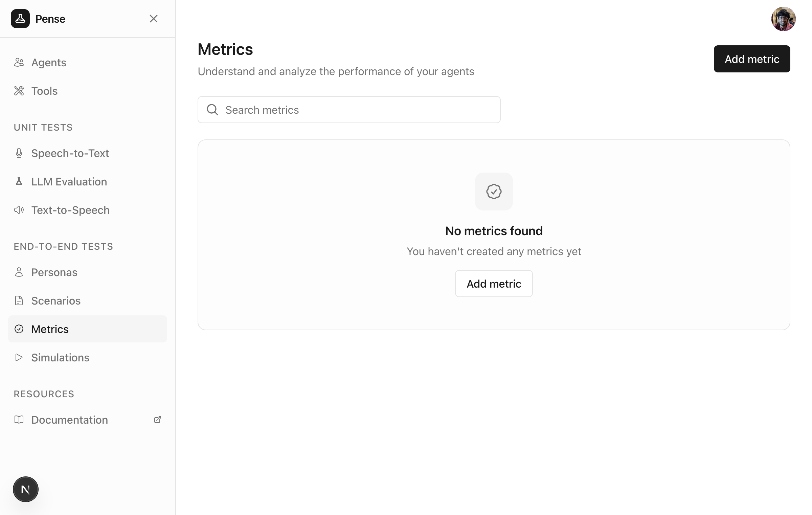Screen dimensions: 812x515
Task: Select the Scenarios document icon
Action: click(x=19, y=300)
